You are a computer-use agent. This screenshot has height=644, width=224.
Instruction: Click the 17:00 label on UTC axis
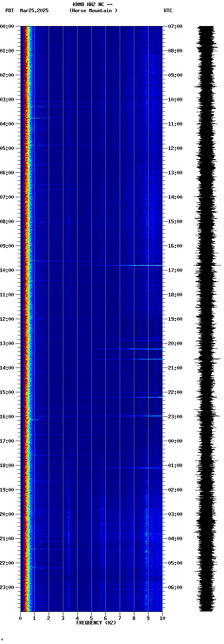(175, 270)
